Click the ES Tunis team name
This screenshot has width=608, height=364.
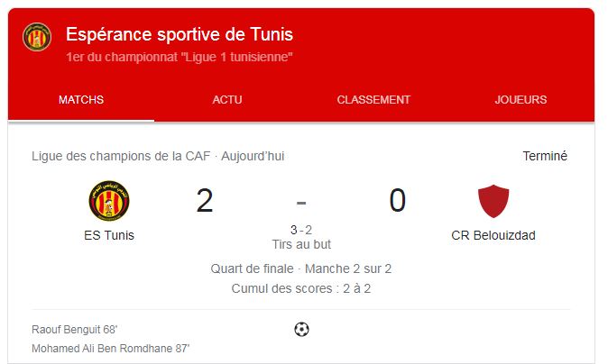click(108, 236)
